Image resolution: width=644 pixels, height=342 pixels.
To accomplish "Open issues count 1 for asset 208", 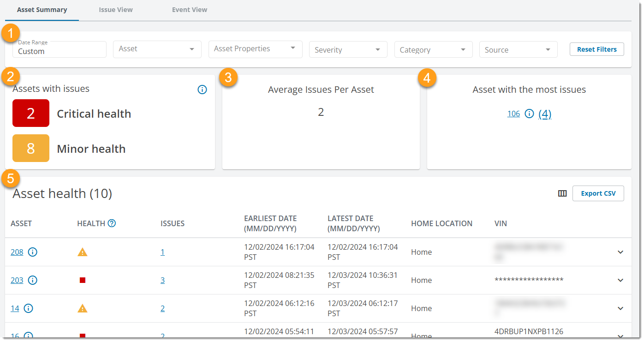I will coord(162,252).
